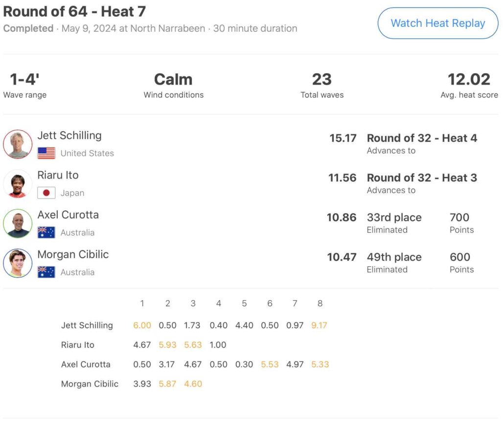Click Australia flag beside Morgan Cibilic
The height and width of the screenshot is (424, 504).
[x=46, y=272]
